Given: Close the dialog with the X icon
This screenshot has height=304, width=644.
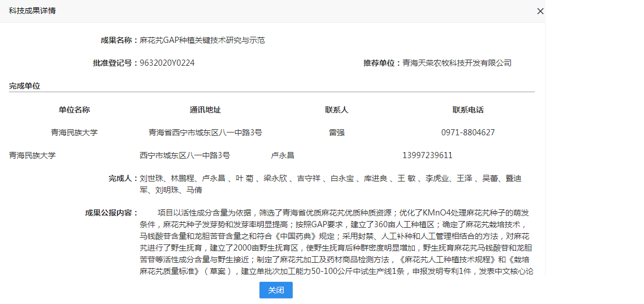Looking at the screenshot, I should click(x=540, y=11).
